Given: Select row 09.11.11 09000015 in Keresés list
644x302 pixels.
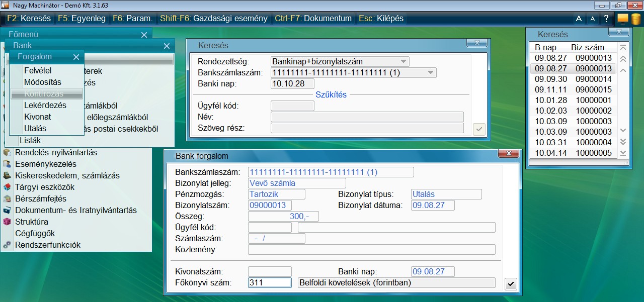Looking at the screenshot, I should pyautogui.click(x=573, y=89).
